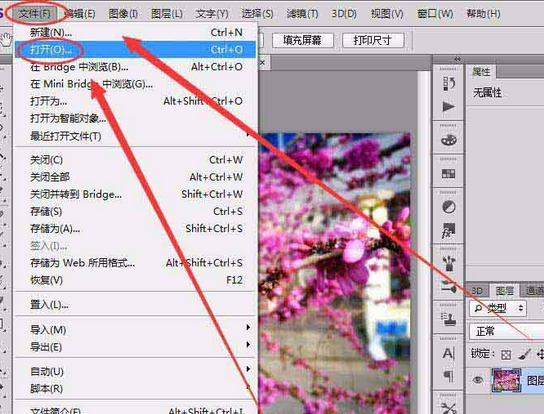Select 在 Mini Bridge 中浏览(G)...
Viewport: 544px width, 414px height.
click(135, 84)
